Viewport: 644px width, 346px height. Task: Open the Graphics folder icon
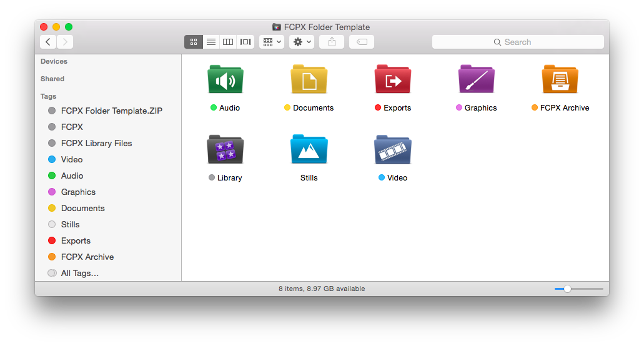coord(477,79)
